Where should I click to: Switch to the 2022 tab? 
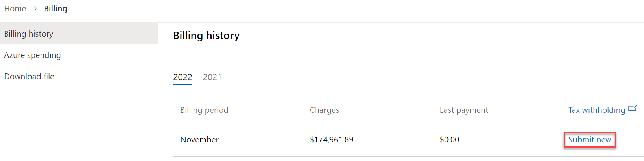[x=182, y=77]
